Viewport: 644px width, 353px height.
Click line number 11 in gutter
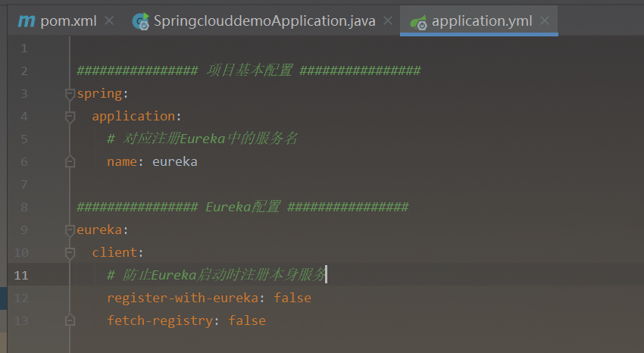(21, 275)
